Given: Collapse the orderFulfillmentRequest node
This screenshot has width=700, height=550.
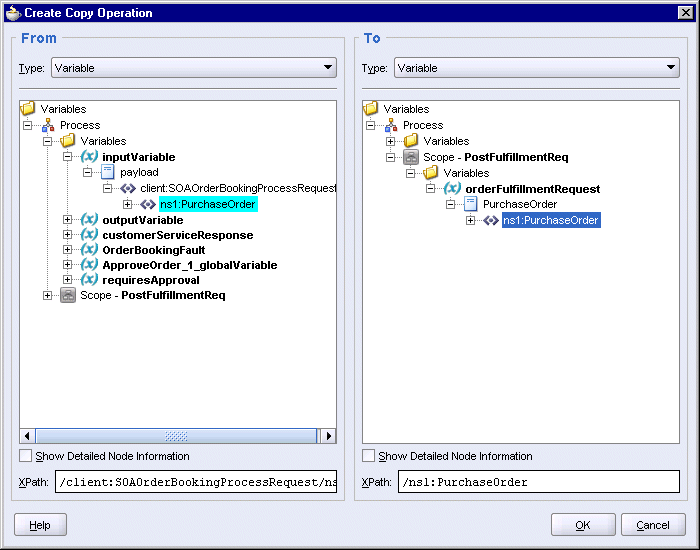Looking at the screenshot, I should [x=430, y=189].
